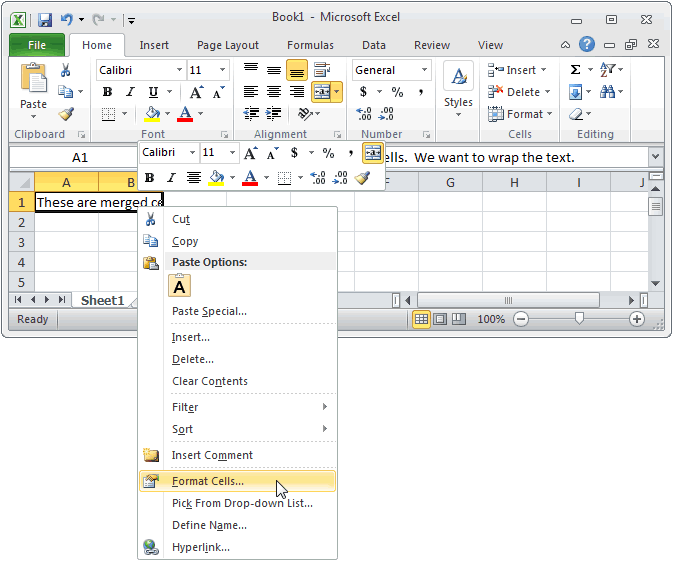This screenshot has height=562, width=674.
Task: Click ribbon Increase Decimal icon
Action: point(364,114)
